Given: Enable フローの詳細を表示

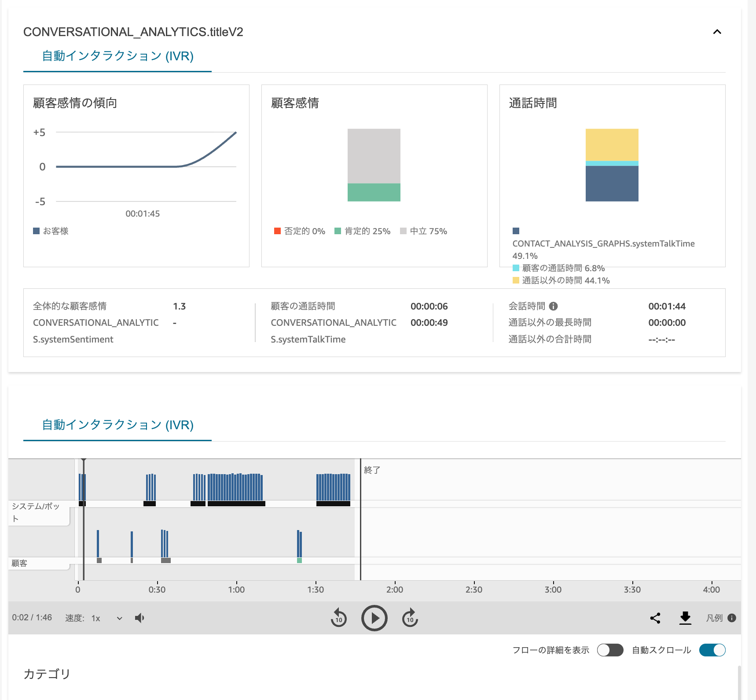Looking at the screenshot, I should click(610, 650).
